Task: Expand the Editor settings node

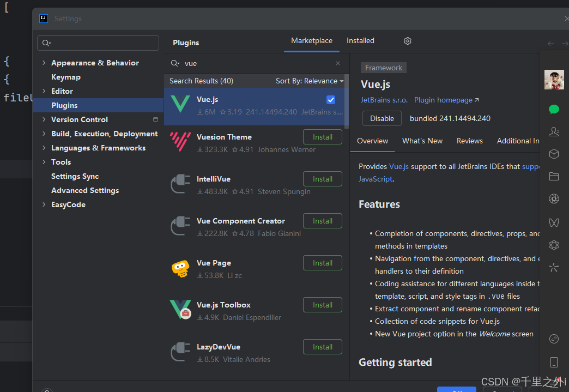Action: click(44, 91)
